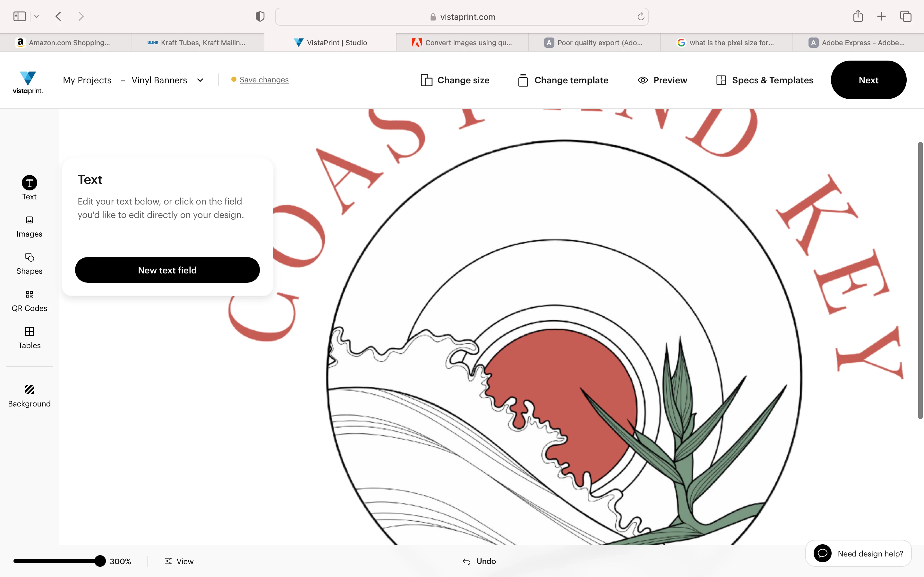Click the vistaprint.com address bar

point(462,17)
